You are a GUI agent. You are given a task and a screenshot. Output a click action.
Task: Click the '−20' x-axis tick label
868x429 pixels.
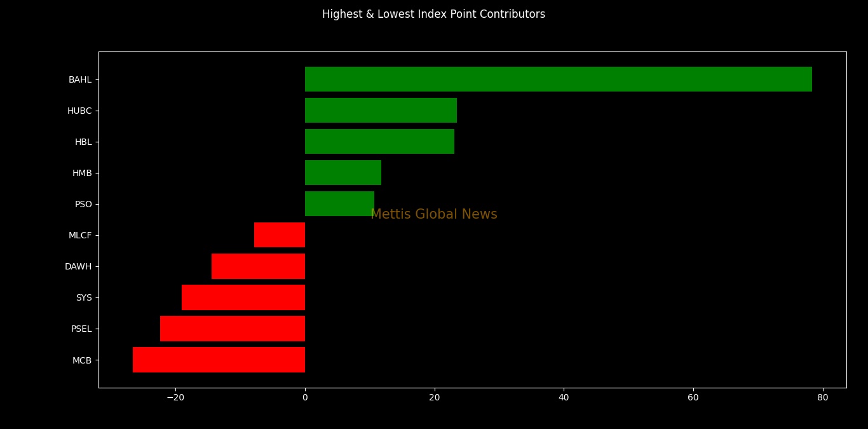[x=175, y=398]
